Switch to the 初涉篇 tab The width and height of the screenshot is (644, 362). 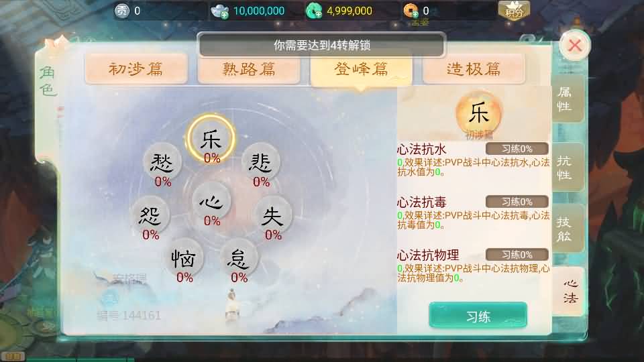(136, 68)
